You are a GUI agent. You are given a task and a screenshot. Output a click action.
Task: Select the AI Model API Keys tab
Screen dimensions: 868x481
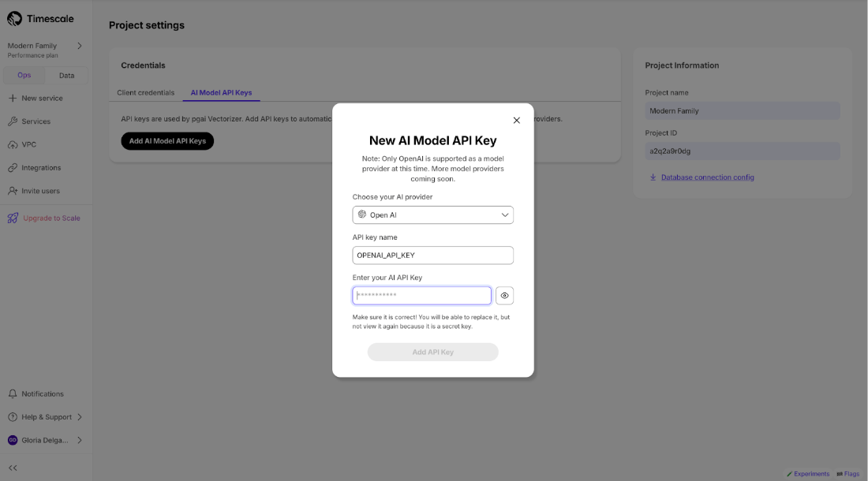click(x=221, y=92)
